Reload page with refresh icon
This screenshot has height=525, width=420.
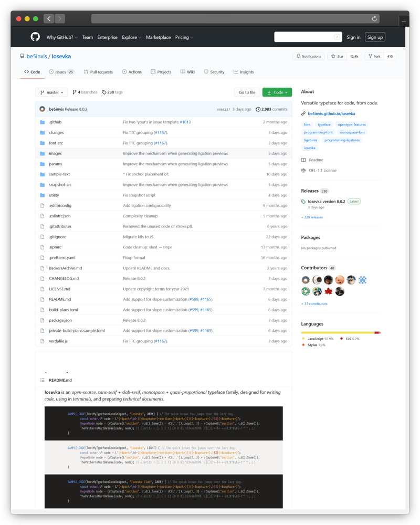374,19
